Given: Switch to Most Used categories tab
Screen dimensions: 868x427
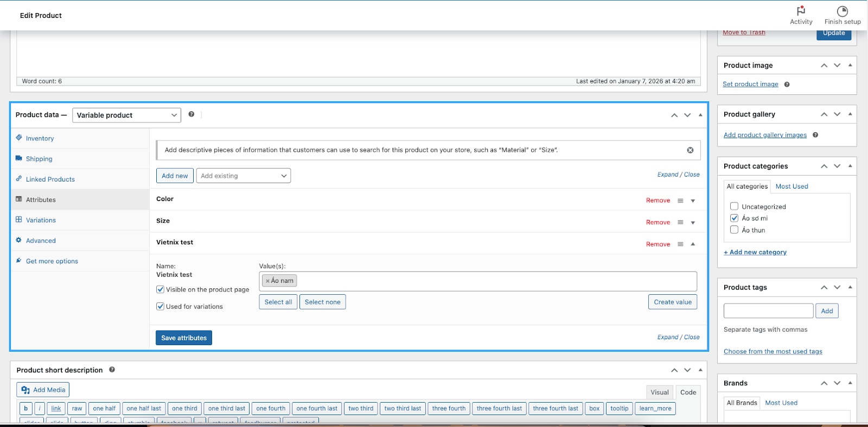Looking at the screenshot, I should tap(792, 186).
